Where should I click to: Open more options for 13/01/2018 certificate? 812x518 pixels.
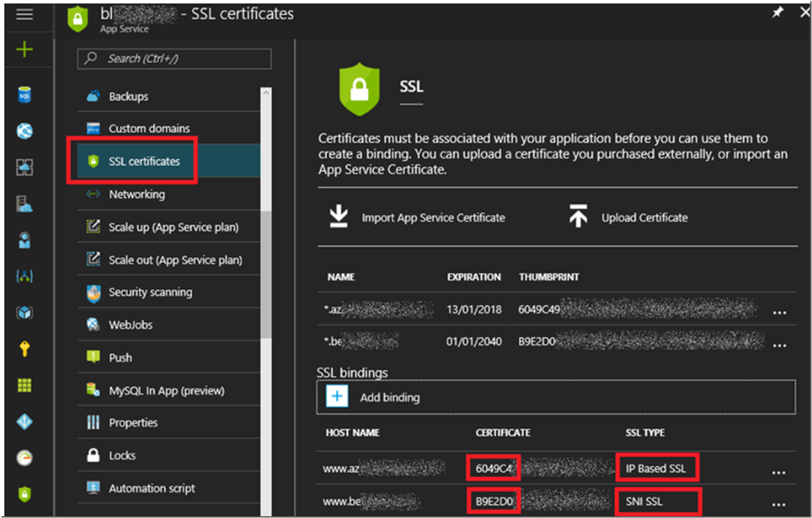coord(780,312)
